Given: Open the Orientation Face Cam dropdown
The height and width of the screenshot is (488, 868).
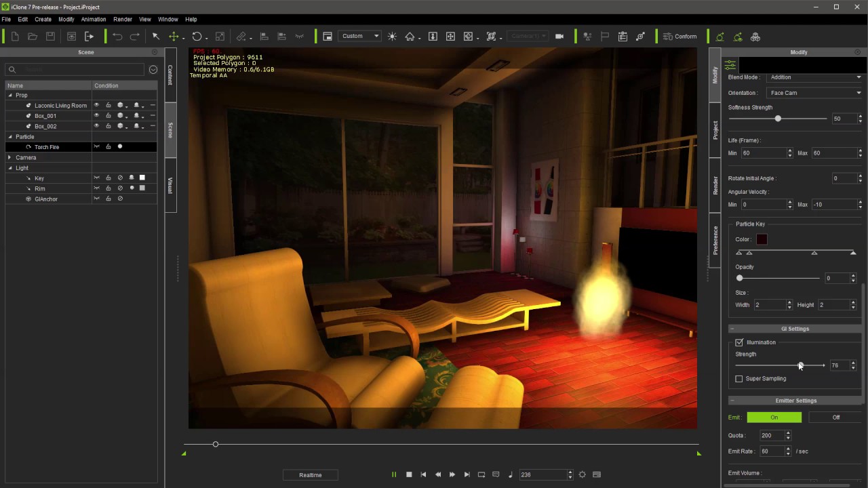Looking at the screenshot, I should tap(815, 93).
